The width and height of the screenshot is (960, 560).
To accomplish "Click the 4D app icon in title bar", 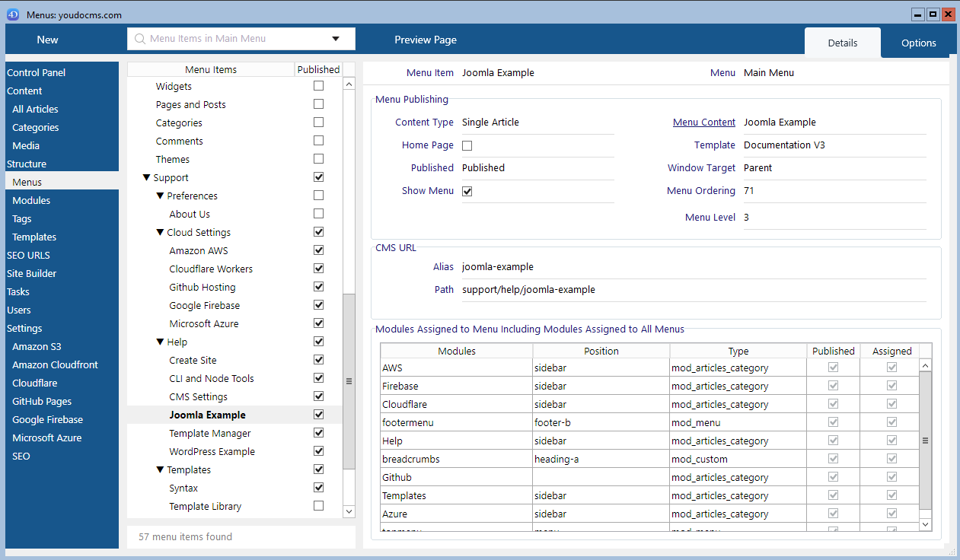I will pyautogui.click(x=13, y=14).
